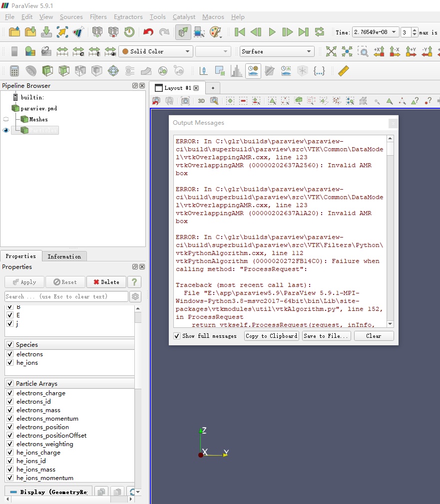Viewport: 440px width, 504px height.
Task: Click the Output Messages vertical scrollbar
Action: pos(390,231)
